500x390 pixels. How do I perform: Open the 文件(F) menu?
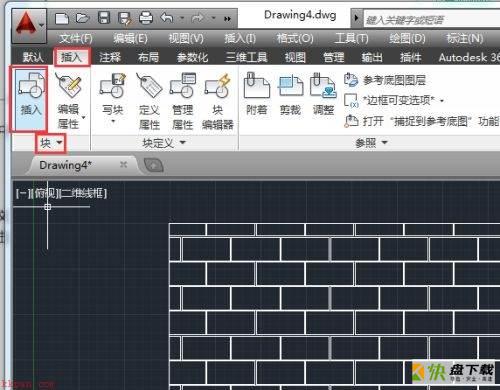(x=76, y=39)
